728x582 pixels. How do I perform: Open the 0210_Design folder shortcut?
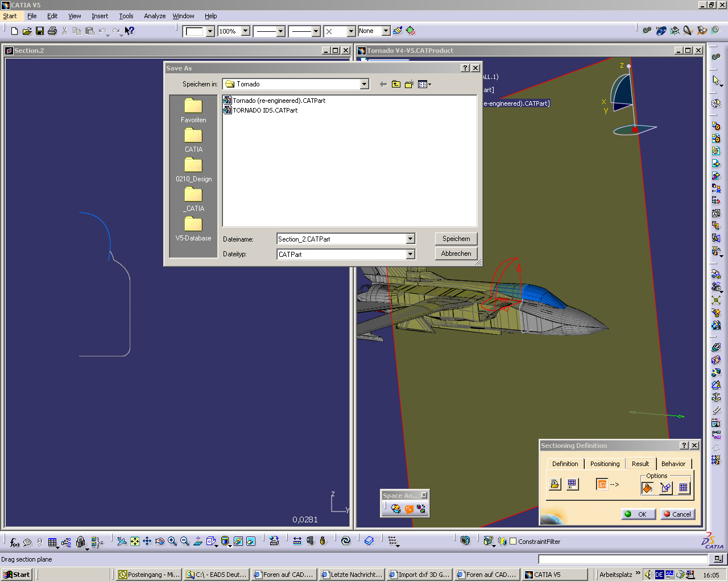193,169
